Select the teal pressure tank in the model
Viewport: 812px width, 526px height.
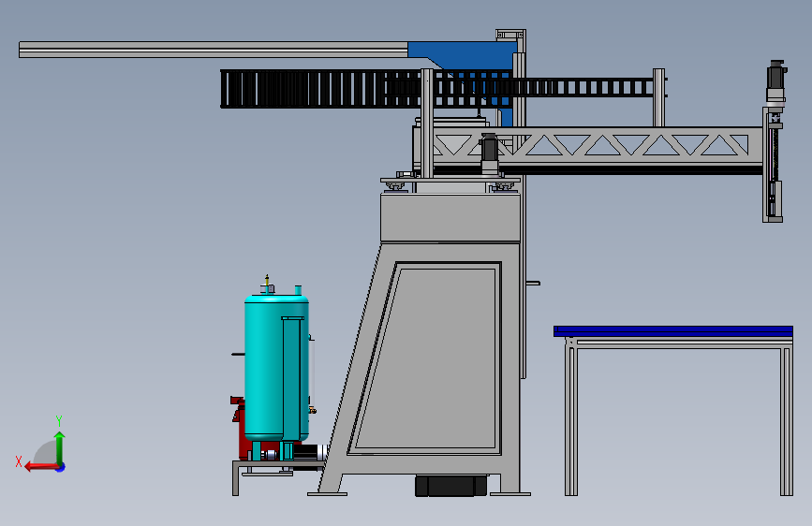276,368
